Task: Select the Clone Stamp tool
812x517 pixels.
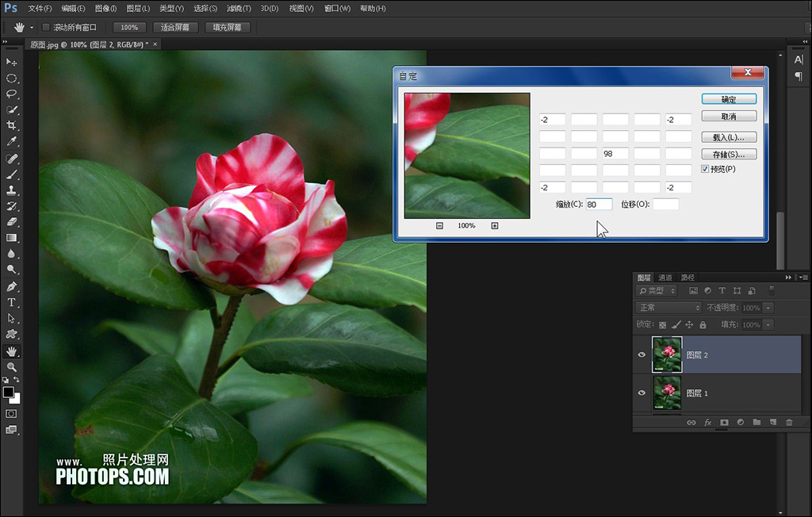Action: click(x=11, y=190)
